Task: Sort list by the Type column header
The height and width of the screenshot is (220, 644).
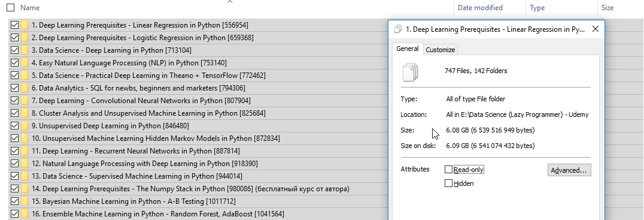Action: point(537,7)
